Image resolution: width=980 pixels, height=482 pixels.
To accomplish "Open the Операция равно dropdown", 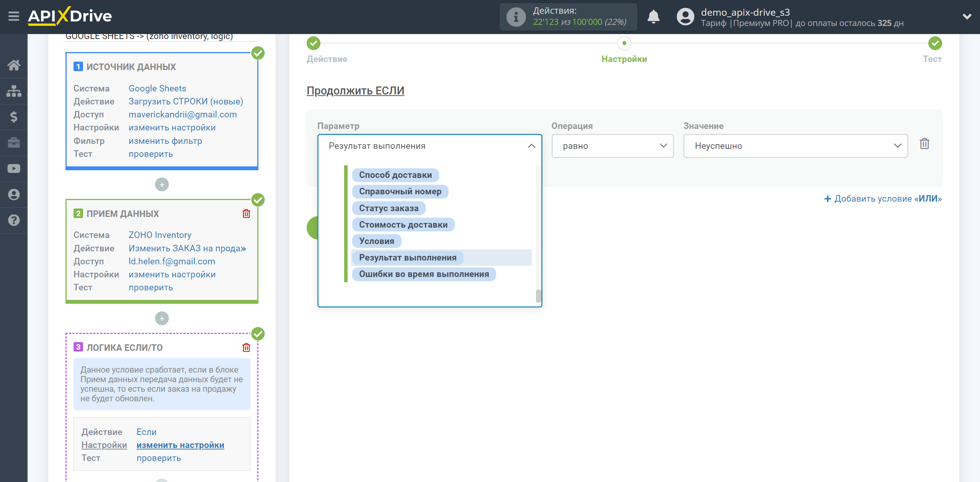I will tap(612, 146).
